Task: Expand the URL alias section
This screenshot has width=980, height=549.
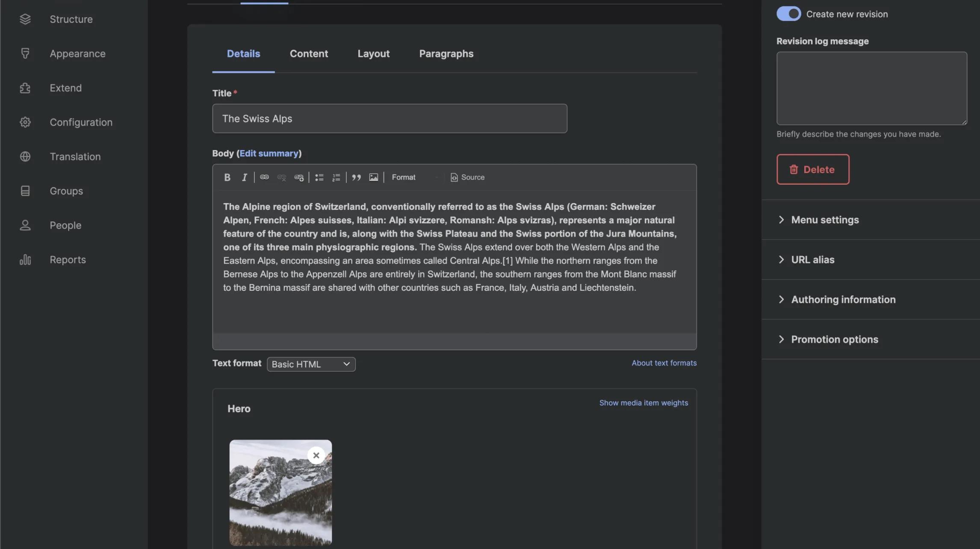Action: click(x=812, y=260)
